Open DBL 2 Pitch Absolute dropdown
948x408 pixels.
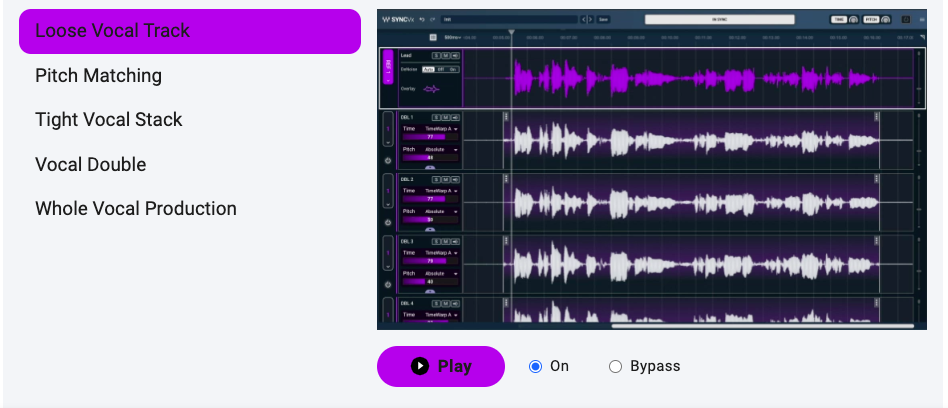441,211
